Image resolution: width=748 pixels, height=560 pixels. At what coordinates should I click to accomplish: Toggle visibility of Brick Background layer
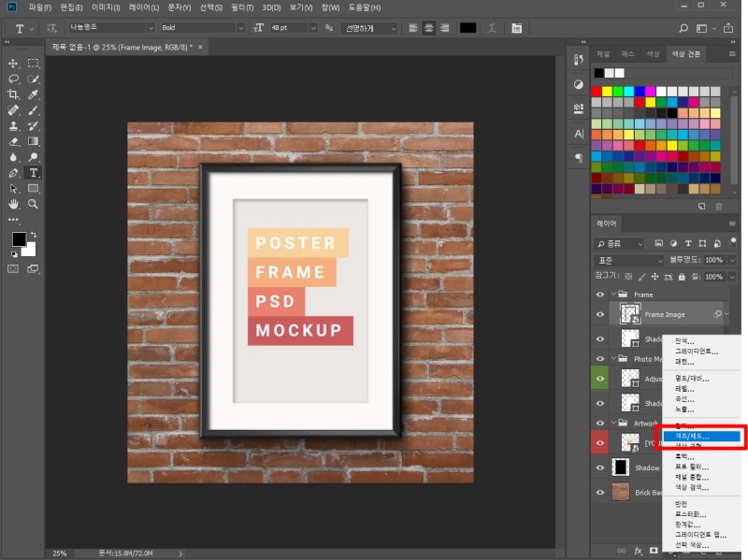[x=600, y=492]
